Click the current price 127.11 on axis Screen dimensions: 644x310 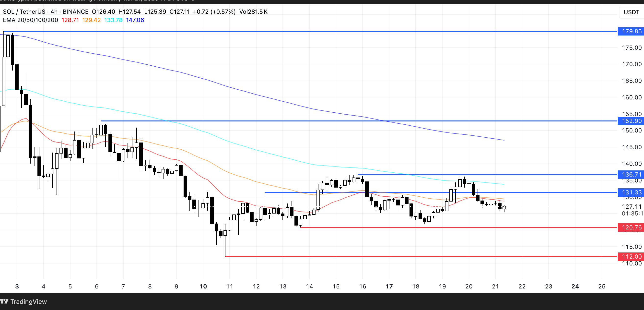pos(632,206)
